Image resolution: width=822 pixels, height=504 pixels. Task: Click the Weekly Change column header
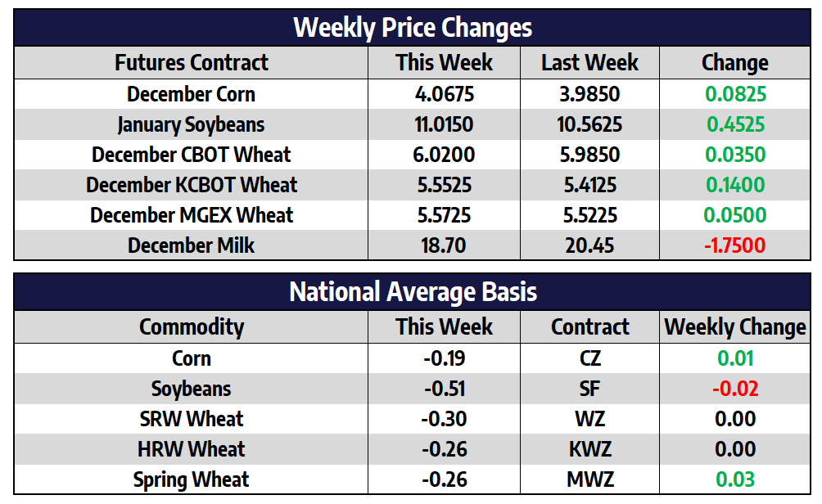(734, 327)
